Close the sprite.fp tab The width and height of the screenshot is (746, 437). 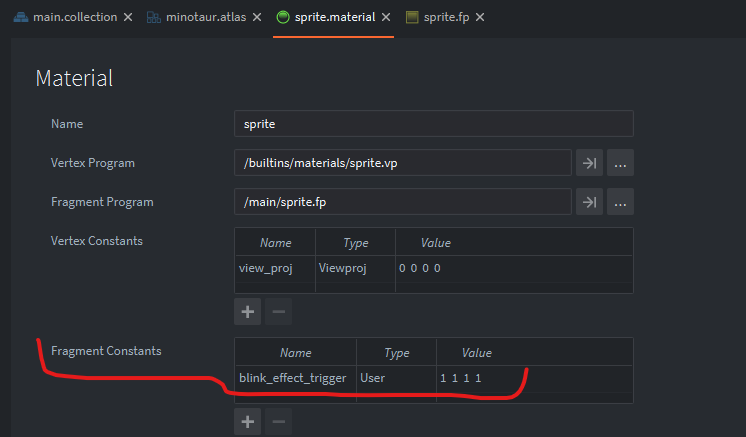click(479, 18)
